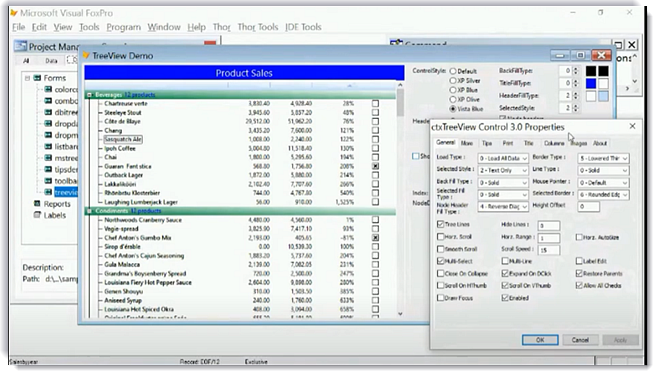Collapse the Condiments group in the treeview
This screenshot has height=372, width=653.
[x=89, y=211]
